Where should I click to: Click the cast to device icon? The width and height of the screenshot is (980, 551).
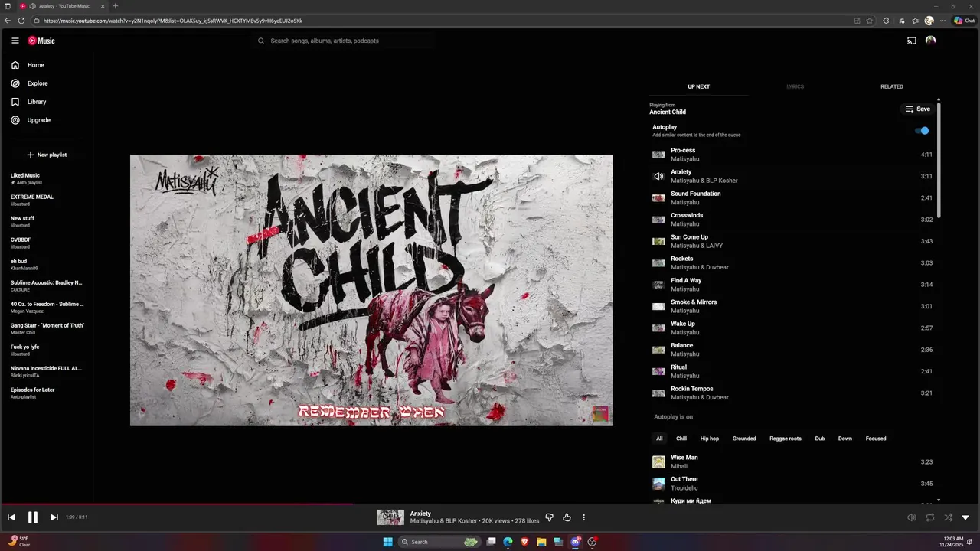tap(912, 41)
